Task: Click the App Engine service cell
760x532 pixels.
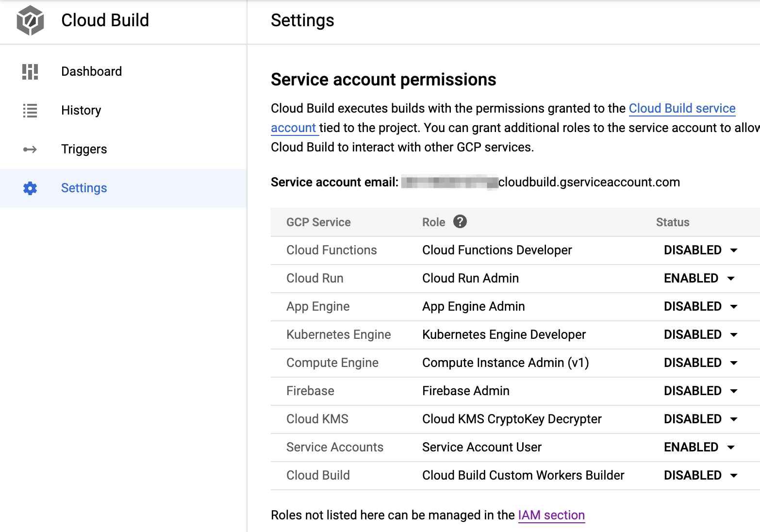Action: 318,306
